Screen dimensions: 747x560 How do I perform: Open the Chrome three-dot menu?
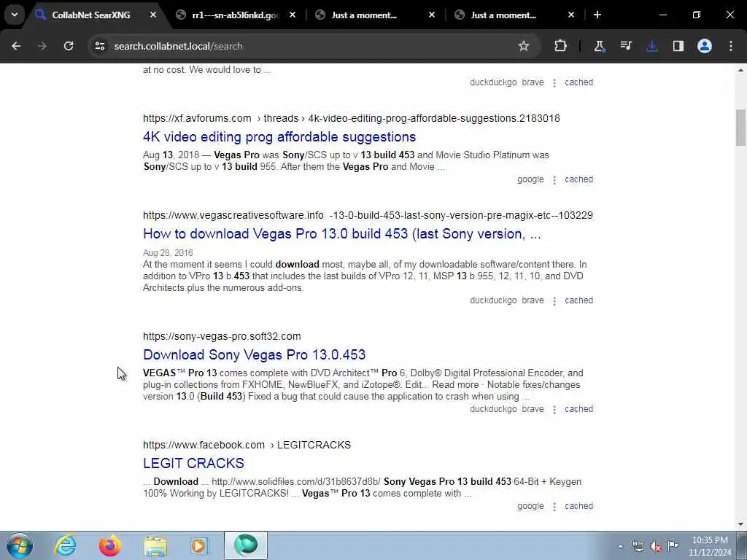731,46
